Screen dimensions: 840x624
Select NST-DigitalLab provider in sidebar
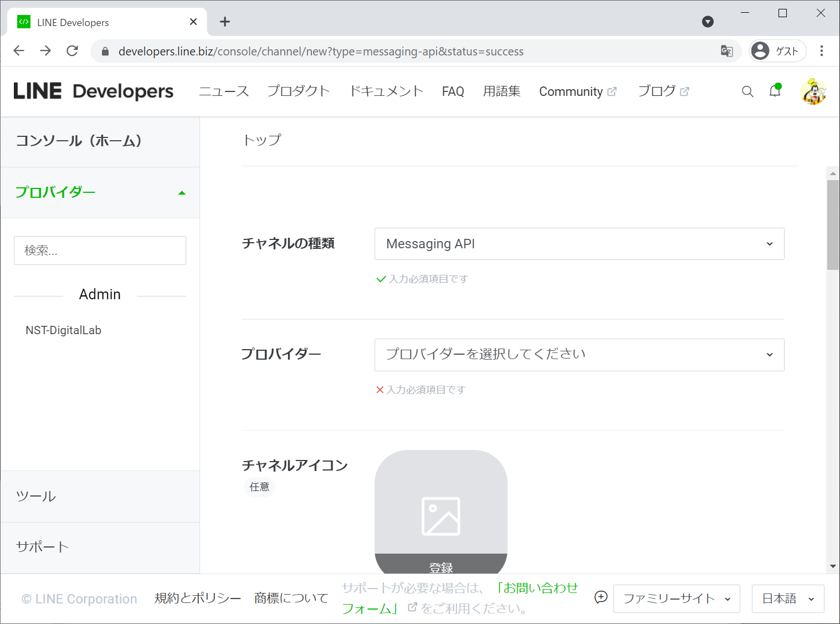tap(63, 330)
